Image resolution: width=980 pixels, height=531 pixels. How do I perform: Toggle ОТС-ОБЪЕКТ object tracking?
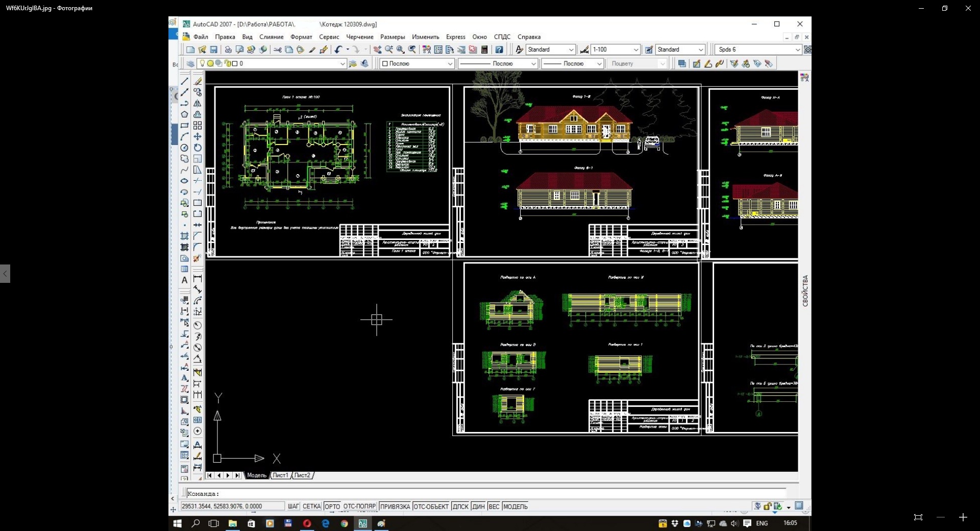(431, 506)
